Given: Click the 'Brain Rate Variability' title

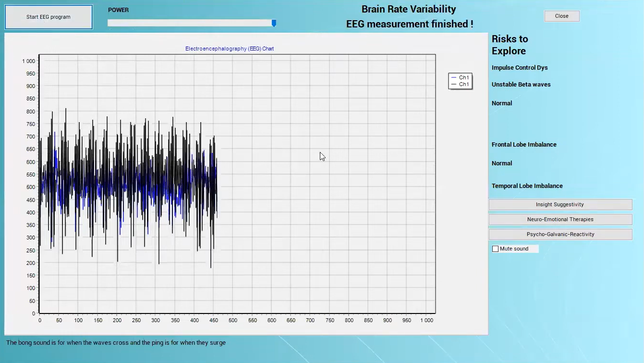Looking at the screenshot, I should 409,9.
